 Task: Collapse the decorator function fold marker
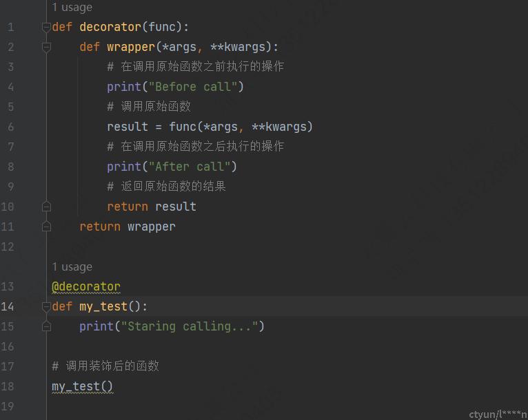[46, 28]
